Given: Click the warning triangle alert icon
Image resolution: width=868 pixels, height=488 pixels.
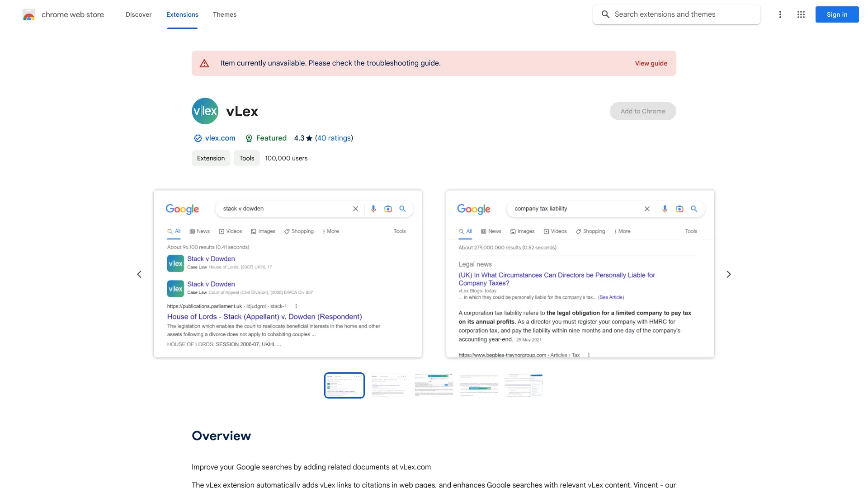Looking at the screenshot, I should pos(204,63).
